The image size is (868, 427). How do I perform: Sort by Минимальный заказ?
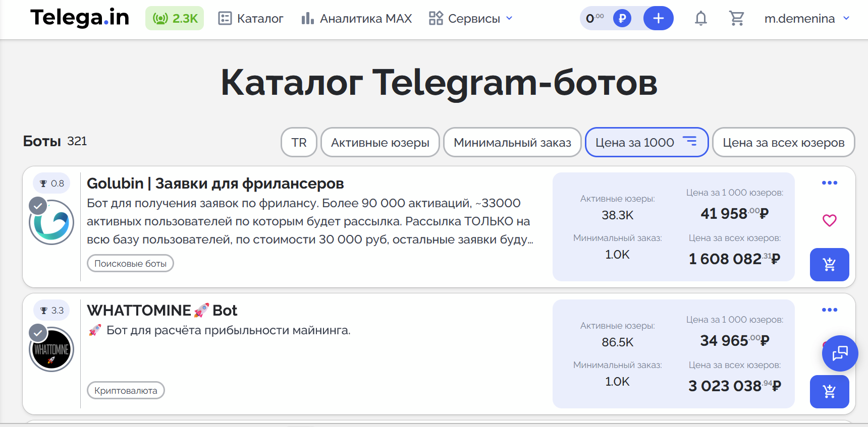coord(512,142)
